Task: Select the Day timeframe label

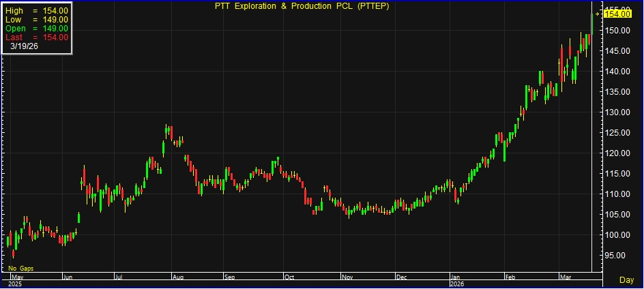Action: click(x=626, y=279)
